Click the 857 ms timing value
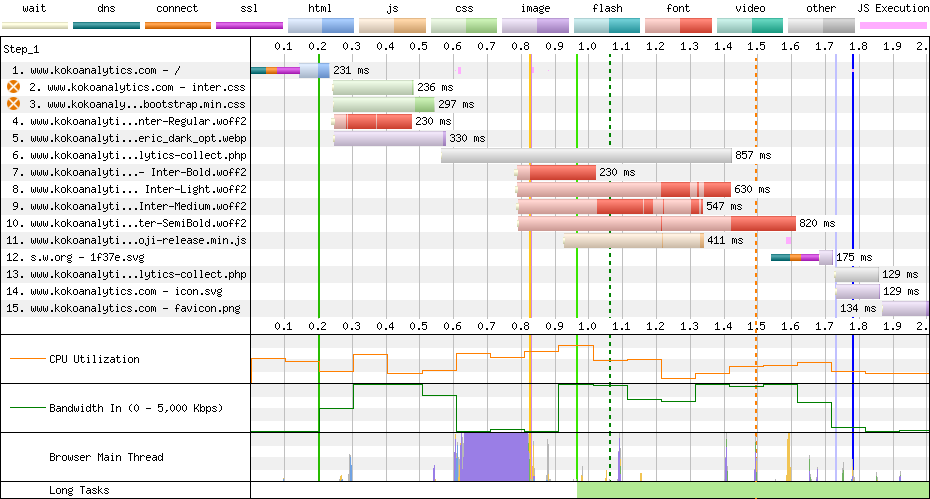Screen dimensions: 930x499 [x=753, y=155]
